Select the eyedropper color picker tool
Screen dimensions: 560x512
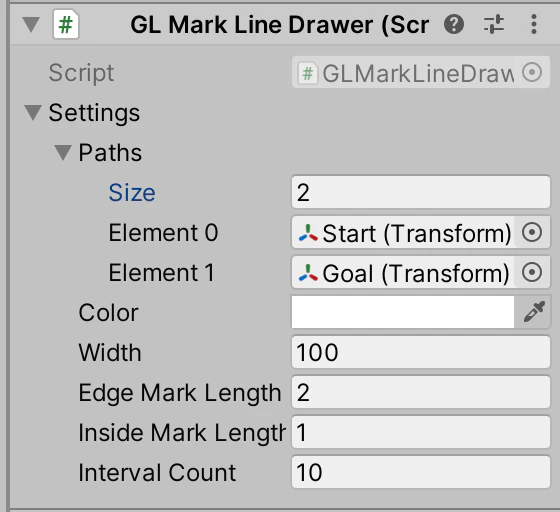[x=534, y=312]
